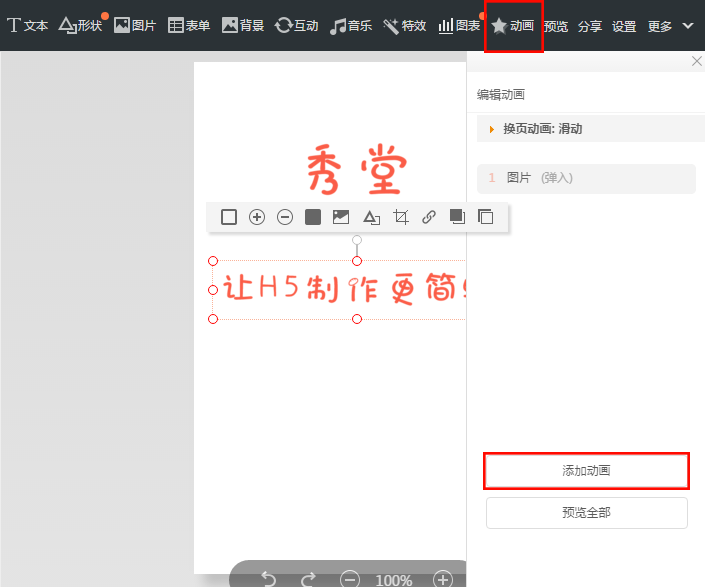Click the crop icon in floating toolbar

coord(401,217)
